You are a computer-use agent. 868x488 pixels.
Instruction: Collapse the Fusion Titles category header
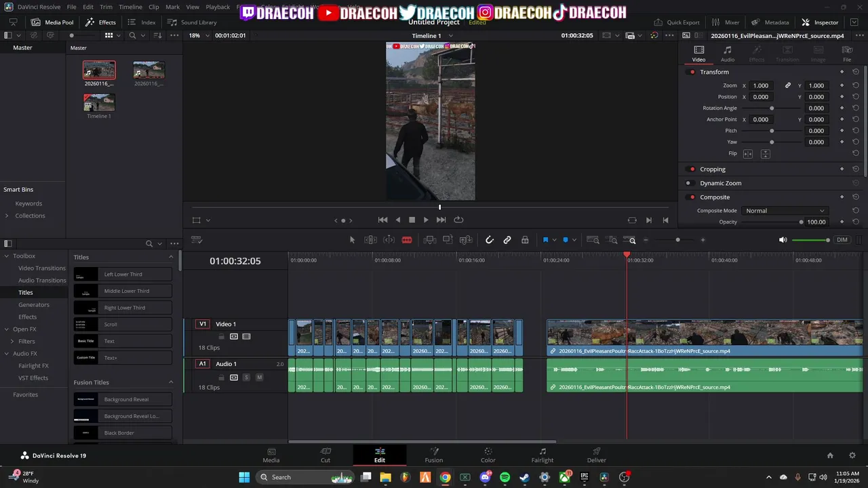171,382
